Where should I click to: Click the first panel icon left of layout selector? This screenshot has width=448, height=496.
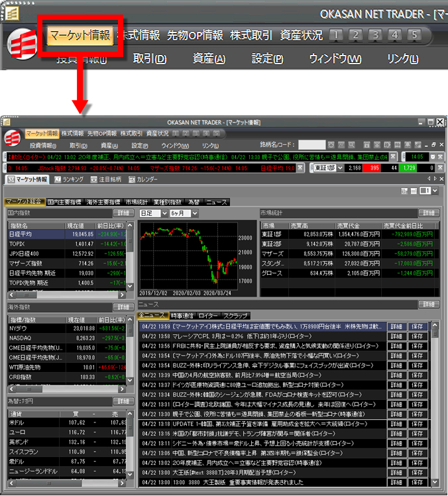coord(404,191)
